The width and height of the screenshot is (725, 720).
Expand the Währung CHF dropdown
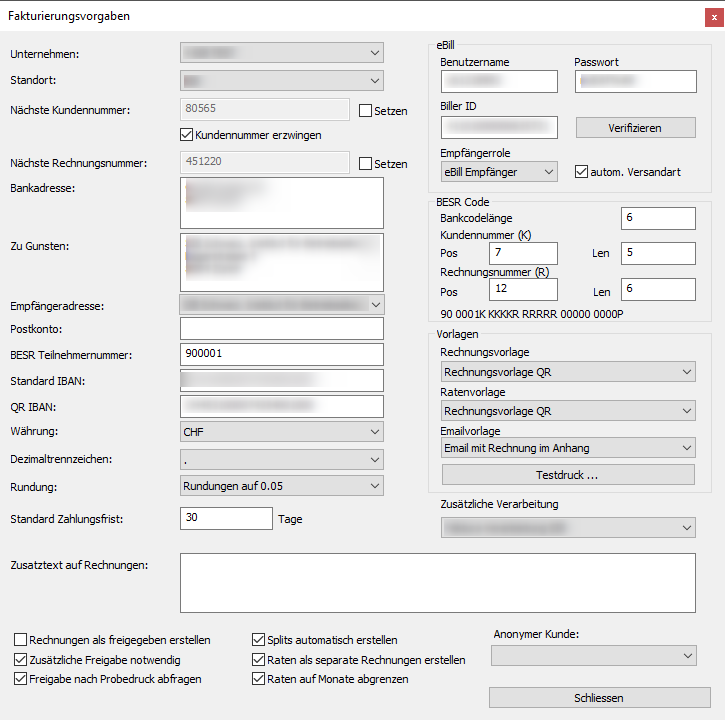pos(282,432)
